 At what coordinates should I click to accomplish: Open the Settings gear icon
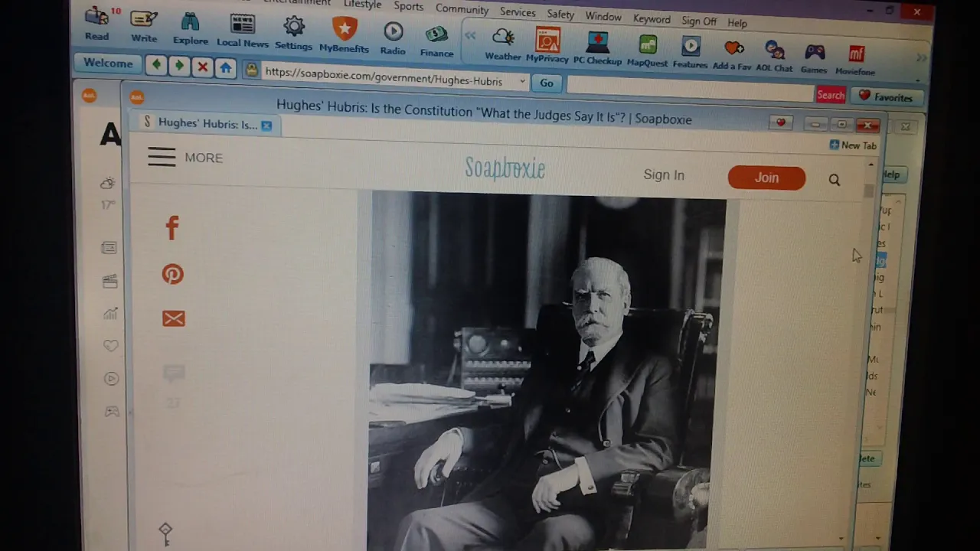294,32
